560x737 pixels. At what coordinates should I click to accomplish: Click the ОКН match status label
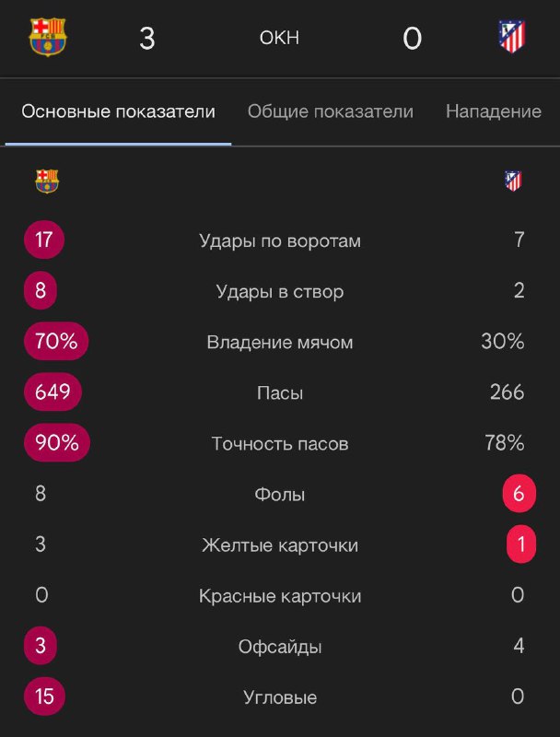(x=280, y=38)
